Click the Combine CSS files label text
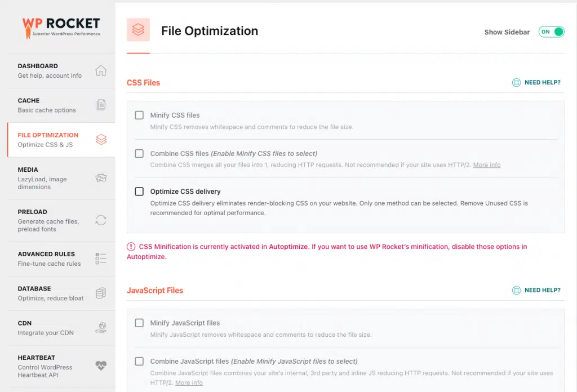The height and width of the screenshot is (392, 577). click(234, 153)
